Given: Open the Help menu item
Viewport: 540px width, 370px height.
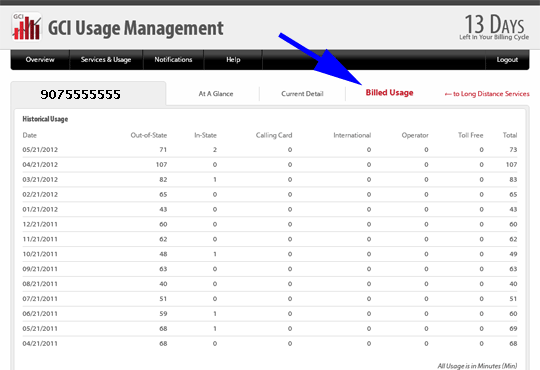Looking at the screenshot, I should tap(233, 60).
